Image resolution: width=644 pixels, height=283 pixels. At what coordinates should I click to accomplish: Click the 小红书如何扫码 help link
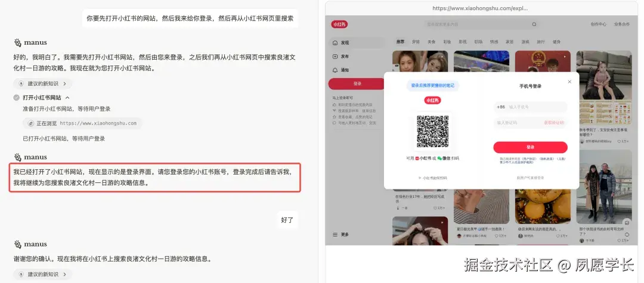435,178
